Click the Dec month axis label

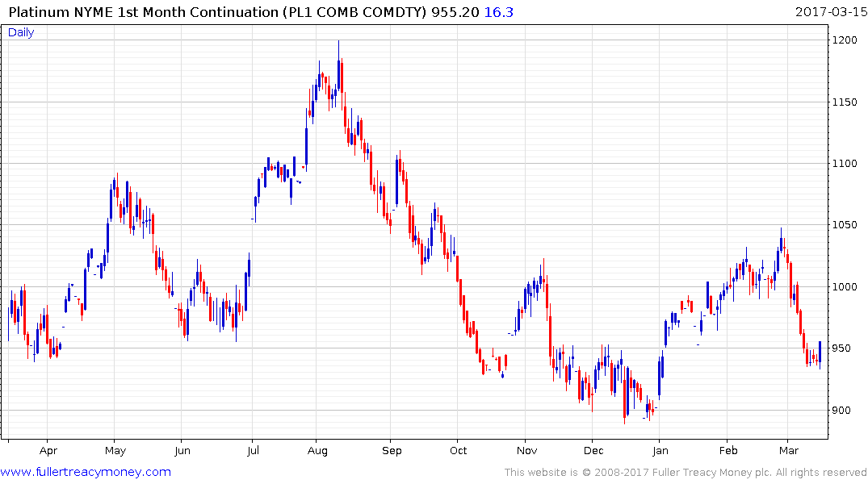point(593,451)
